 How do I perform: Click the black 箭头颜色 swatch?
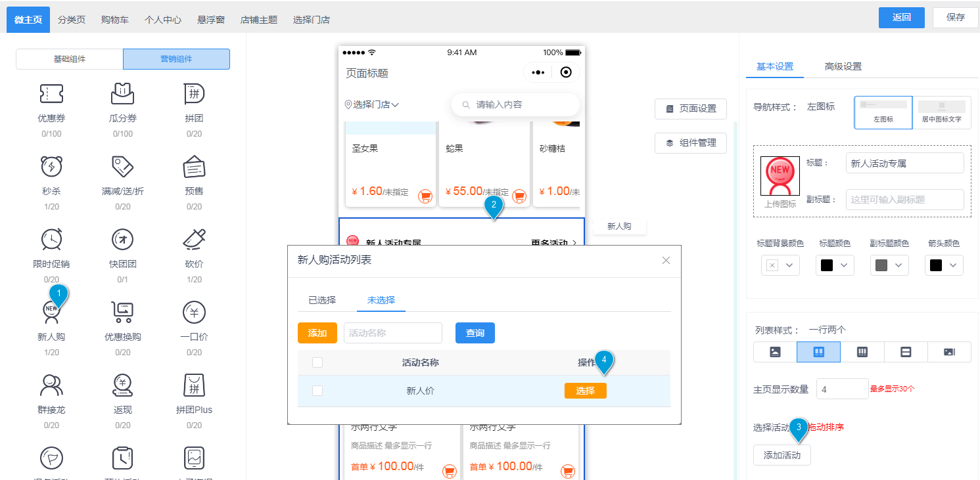936,265
